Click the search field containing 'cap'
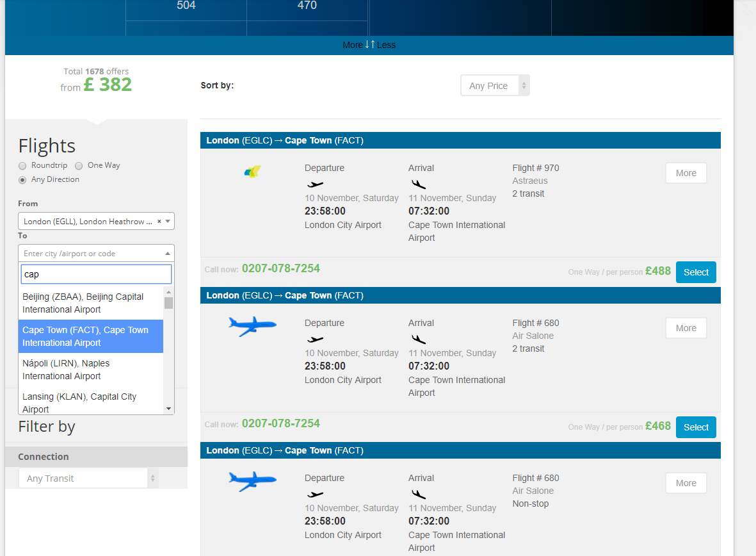 tap(96, 274)
